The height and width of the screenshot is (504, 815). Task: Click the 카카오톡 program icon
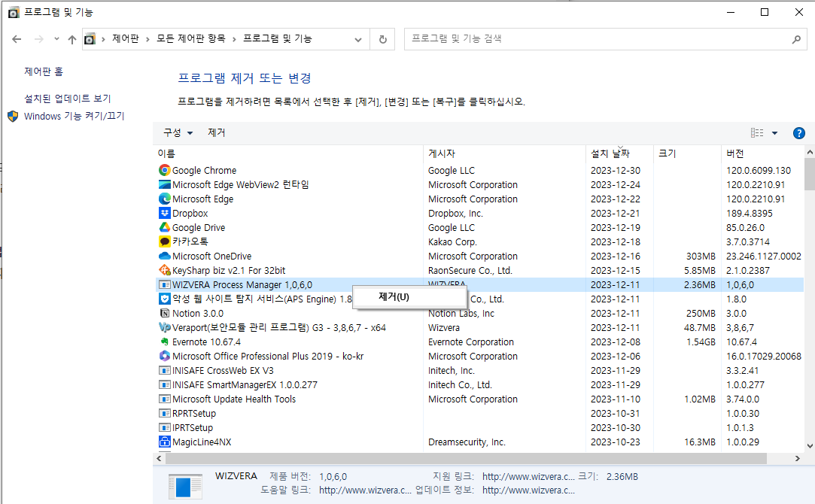tap(164, 241)
